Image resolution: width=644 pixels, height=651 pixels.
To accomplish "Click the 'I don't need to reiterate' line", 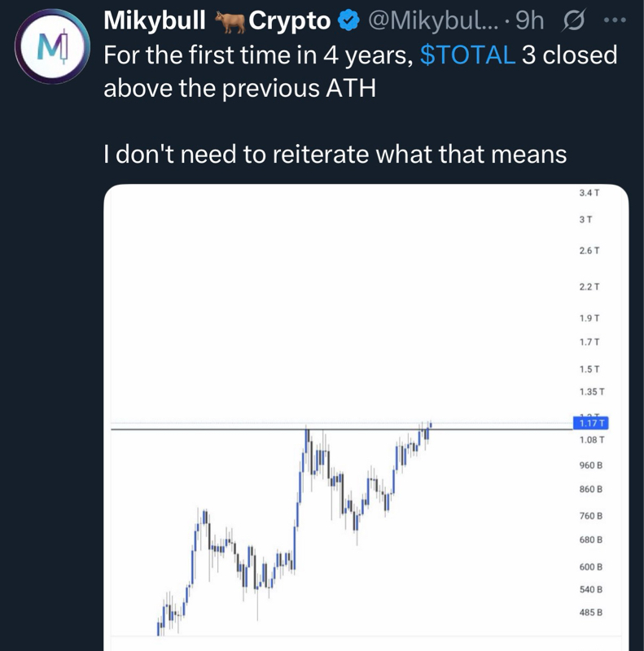I will pos(335,154).
